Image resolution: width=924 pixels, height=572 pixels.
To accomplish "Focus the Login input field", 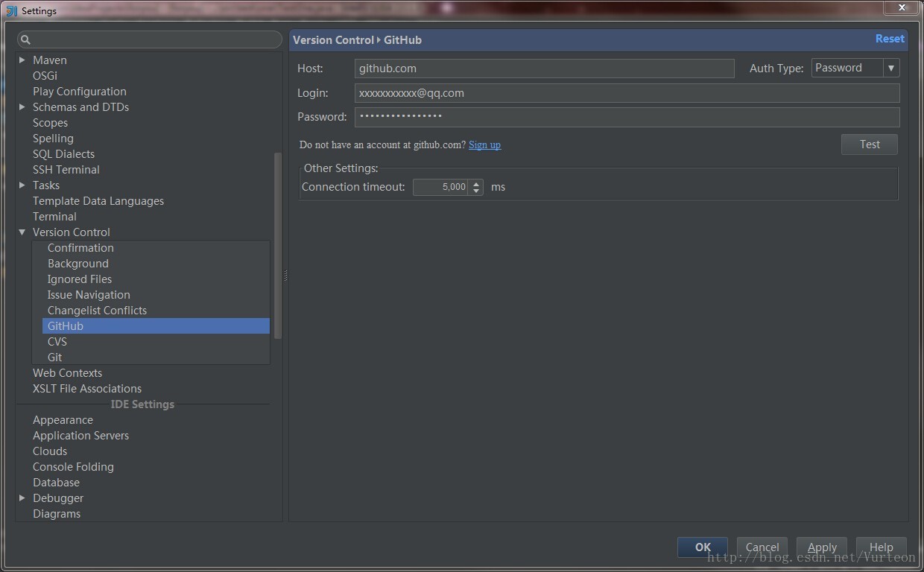I will point(627,93).
